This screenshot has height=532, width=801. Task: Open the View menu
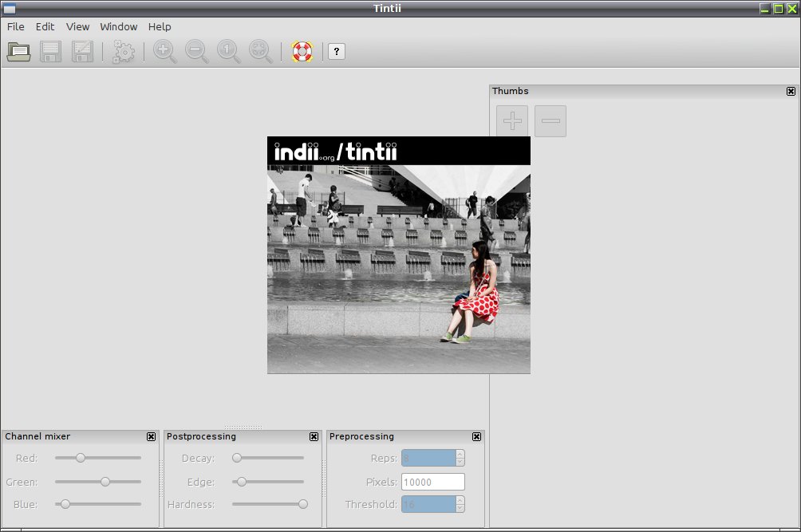[77, 26]
